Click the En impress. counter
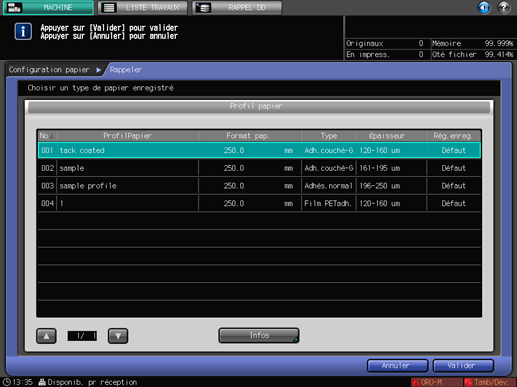The height and width of the screenshot is (387, 517). tap(385, 54)
